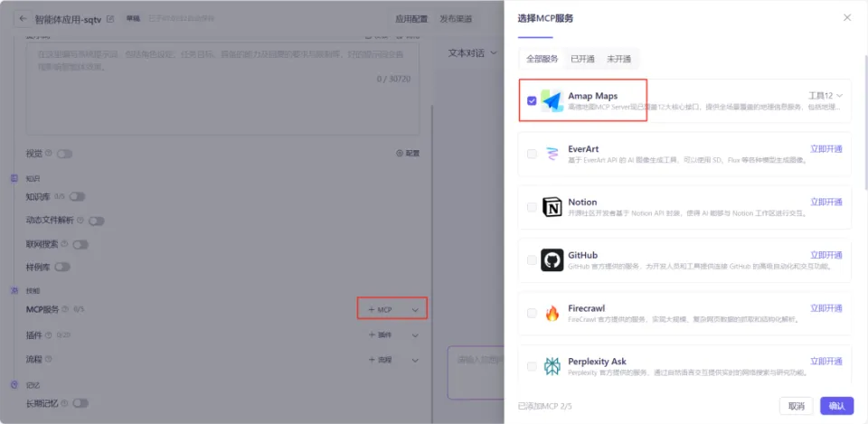Screen dimensions: 868x424
Task: Toggle the 知识库 switch
Action: (x=77, y=196)
